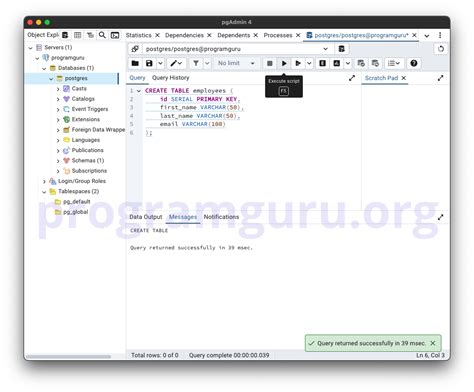
Task: Click the Explain Analyze icon
Action: 337,63
